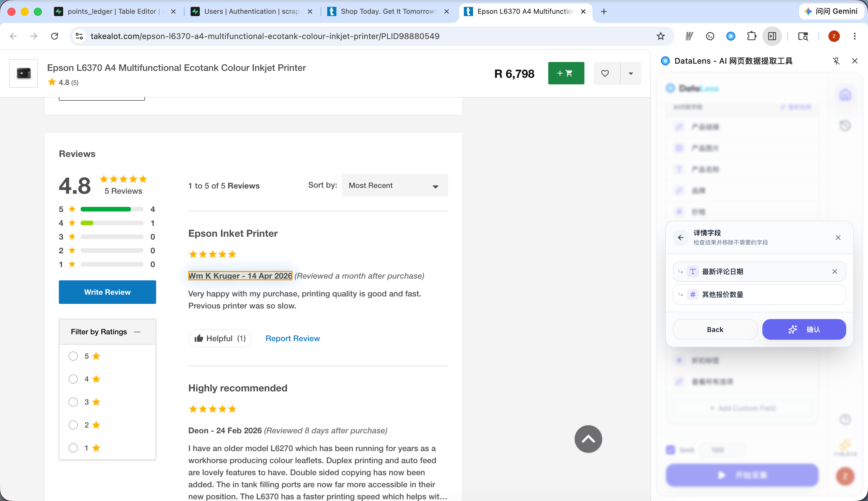Screen dimensions: 868x501
Task: Open Chrome's three-dot menu
Action: click(x=855, y=36)
